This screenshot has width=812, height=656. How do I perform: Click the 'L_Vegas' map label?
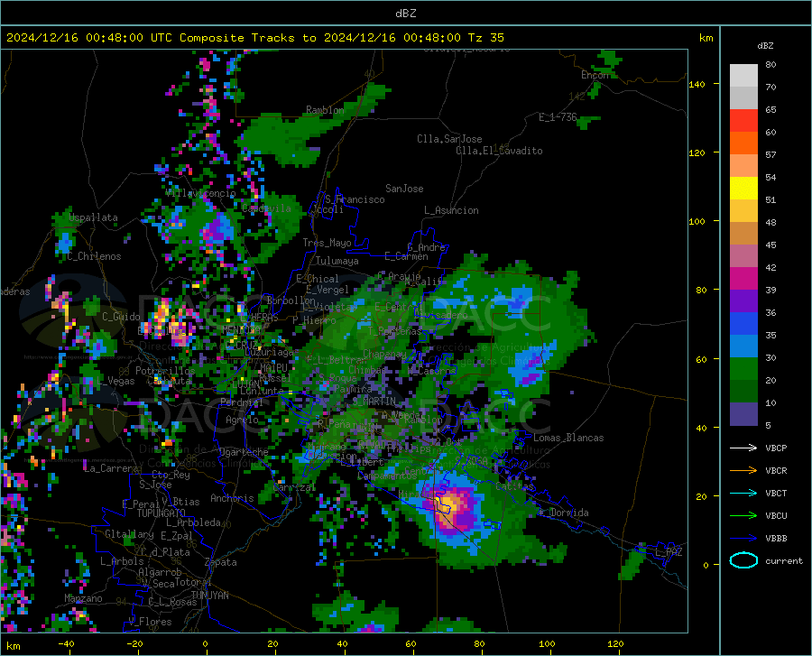115,381
